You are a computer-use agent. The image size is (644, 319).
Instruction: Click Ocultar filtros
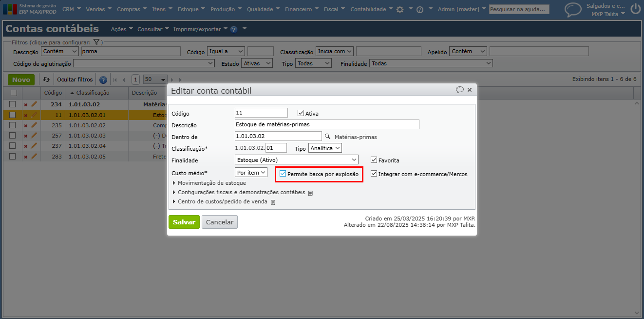tap(75, 80)
